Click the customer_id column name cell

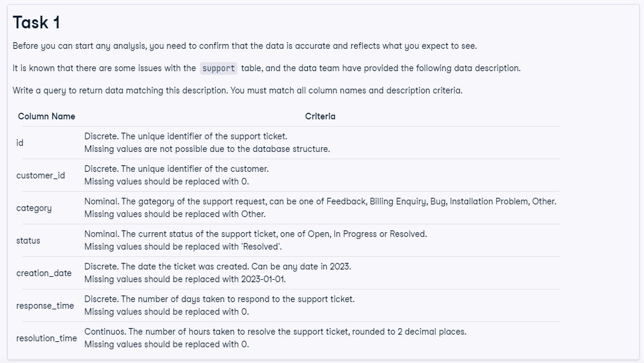point(40,175)
